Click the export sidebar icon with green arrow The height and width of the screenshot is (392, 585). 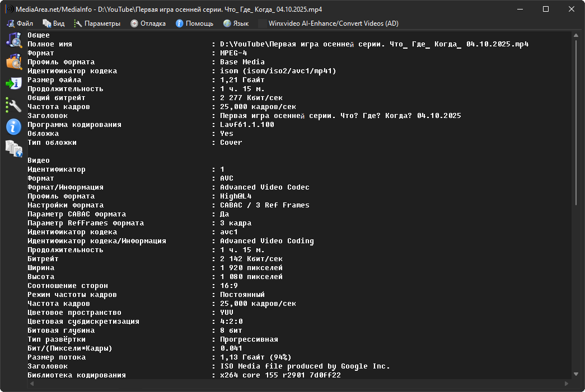pos(13,83)
